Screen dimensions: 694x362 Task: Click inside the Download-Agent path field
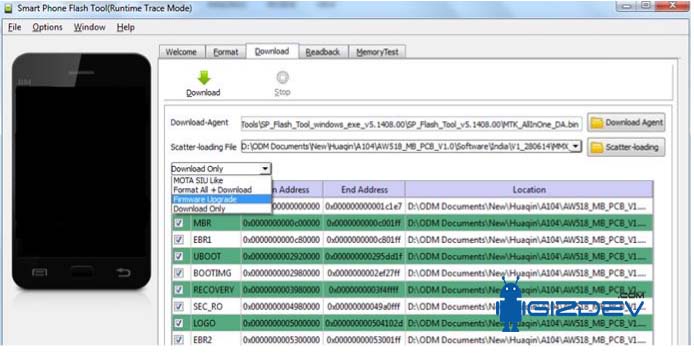point(411,124)
